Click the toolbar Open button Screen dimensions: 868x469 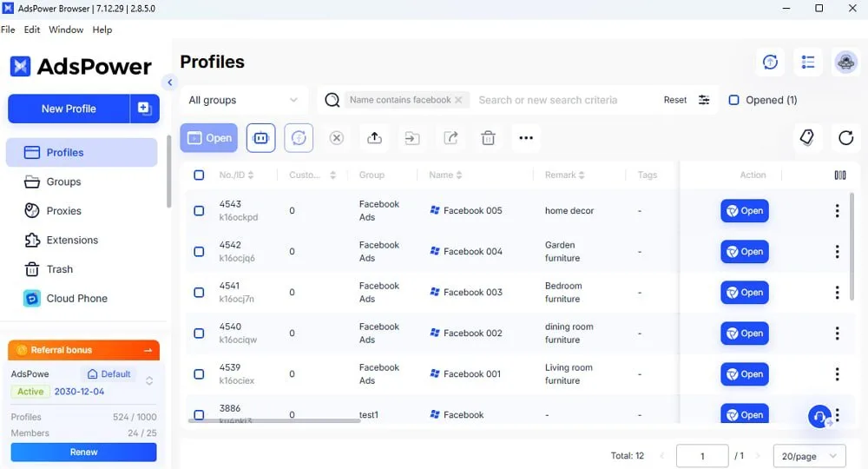(x=208, y=138)
